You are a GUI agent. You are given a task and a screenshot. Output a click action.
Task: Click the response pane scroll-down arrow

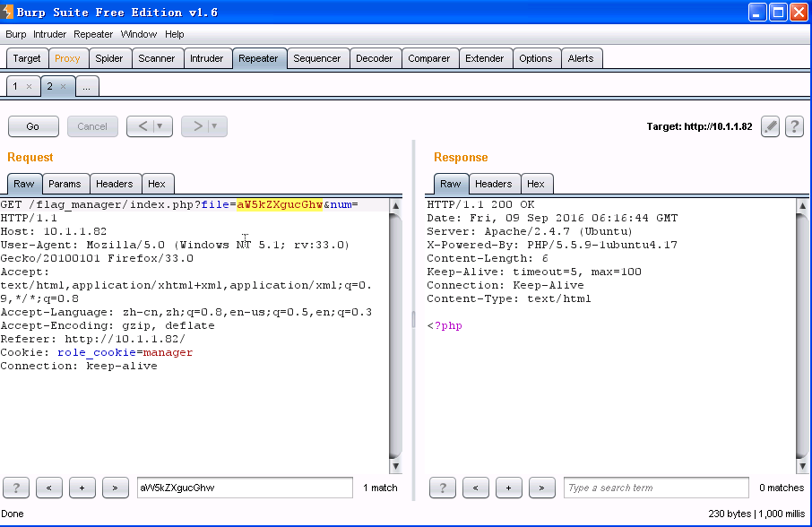(802, 466)
